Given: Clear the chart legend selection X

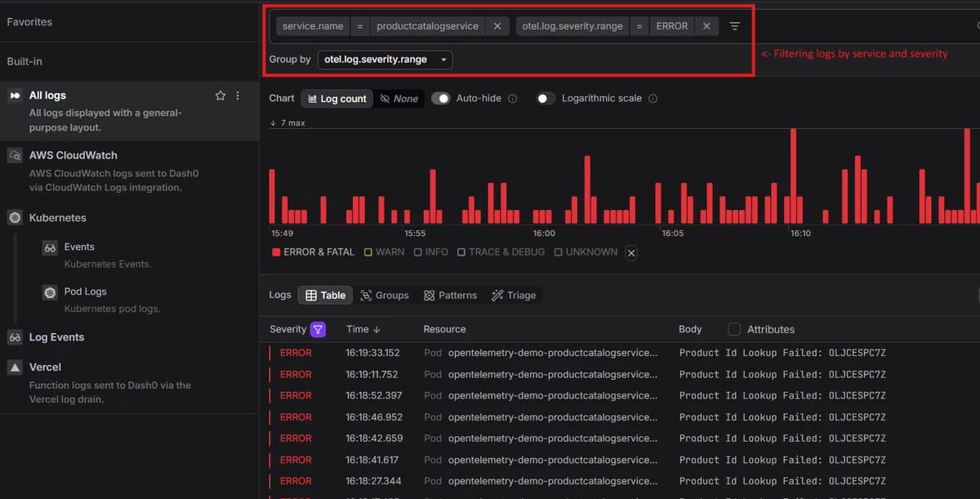Looking at the screenshot, I should point(631,253).
